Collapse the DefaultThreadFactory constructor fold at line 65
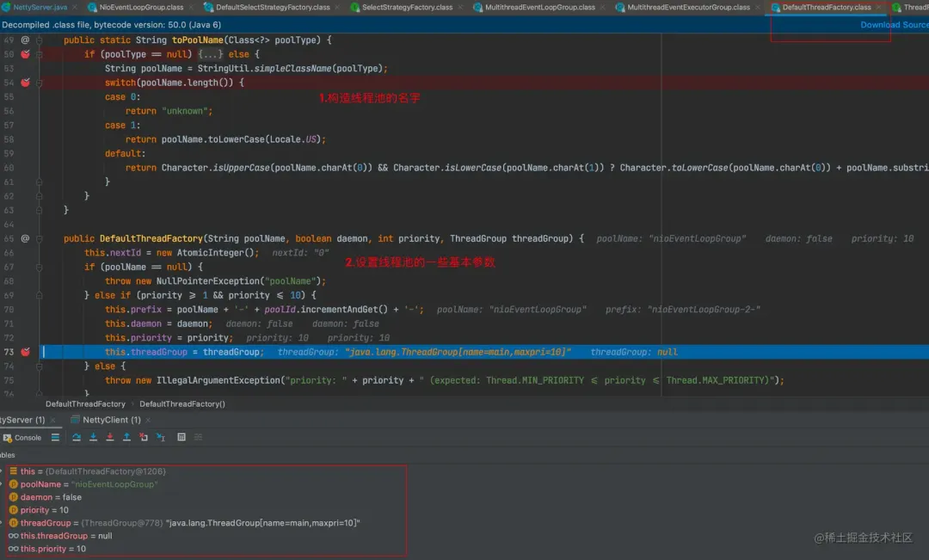 coord(39,238)
